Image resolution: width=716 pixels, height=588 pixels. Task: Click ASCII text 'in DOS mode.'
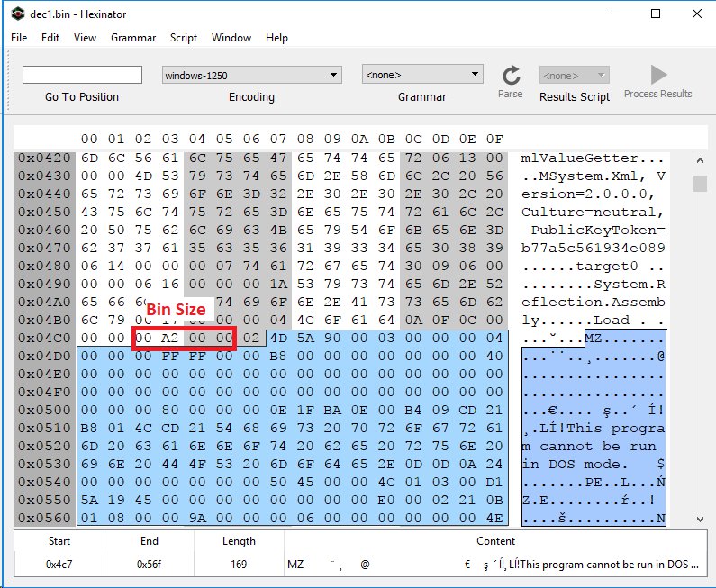click(576, 465)
